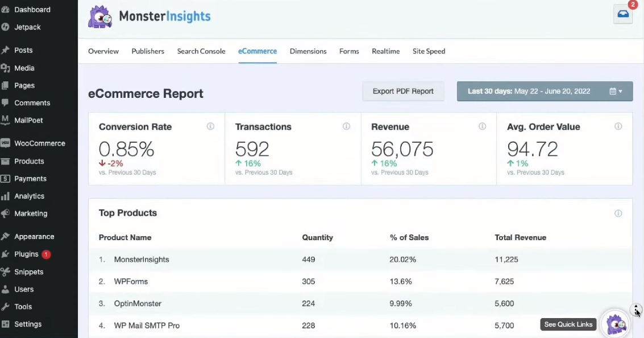644x338 pixels.
Task: Go to Dashboard in admin sidebar
Action: 32,10
